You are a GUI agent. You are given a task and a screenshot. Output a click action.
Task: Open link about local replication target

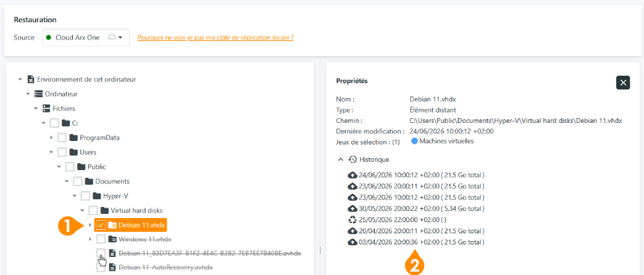(x=215, y=37)
